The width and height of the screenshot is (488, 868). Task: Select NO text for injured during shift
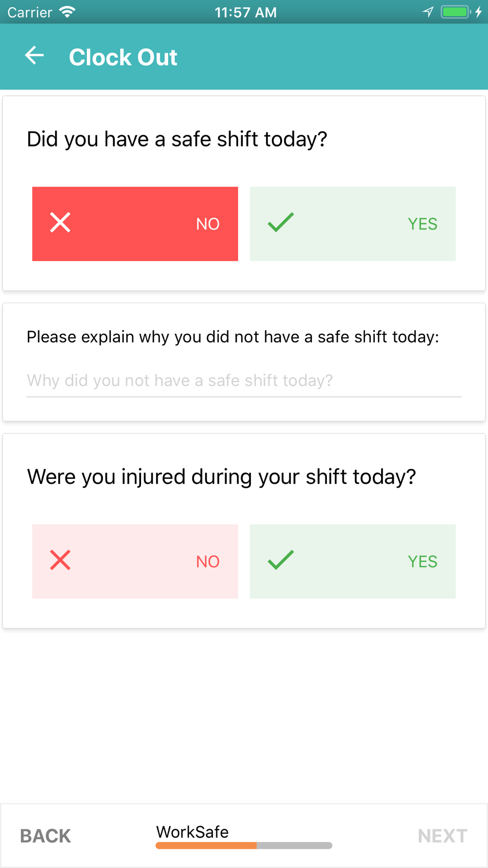pyautogui.click(x=208, y=562)
